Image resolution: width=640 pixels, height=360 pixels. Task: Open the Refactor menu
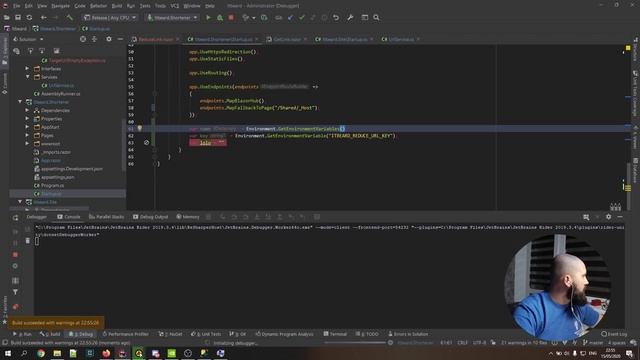(x=98, y=6)
